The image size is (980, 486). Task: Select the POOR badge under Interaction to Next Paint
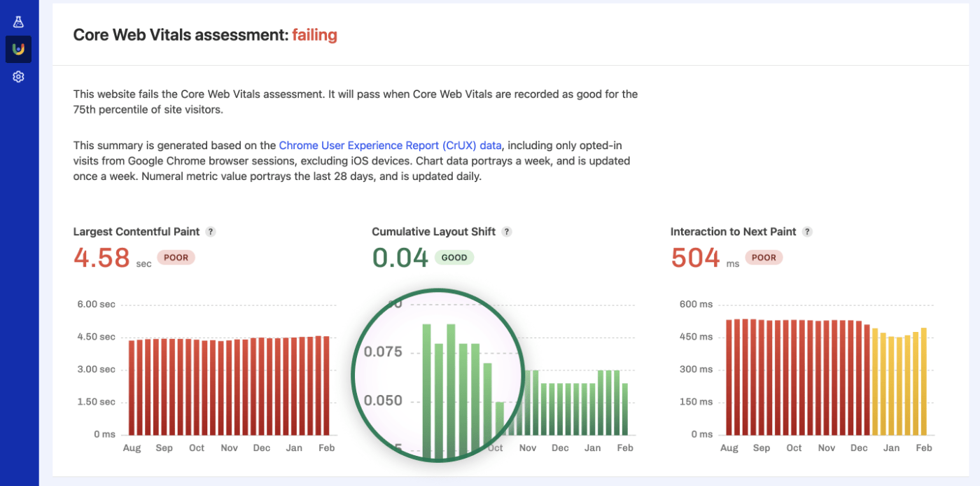(764, 257)
